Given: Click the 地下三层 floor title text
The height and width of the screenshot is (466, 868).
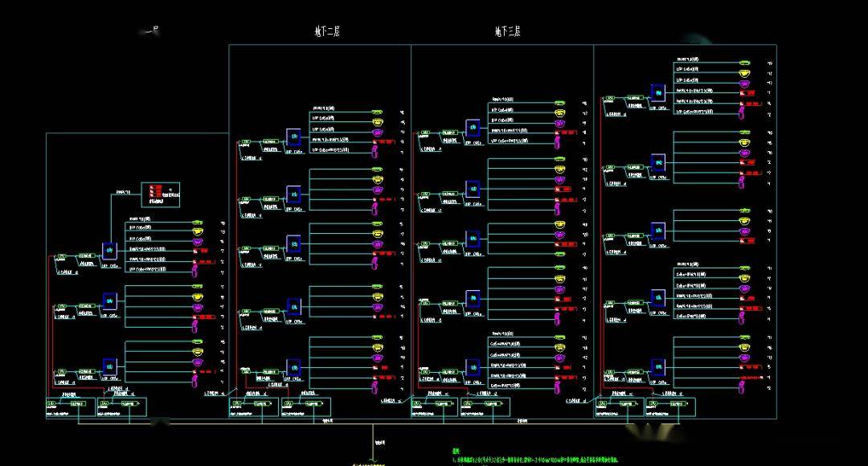Looking at the screenshot, I should [508, 32].
